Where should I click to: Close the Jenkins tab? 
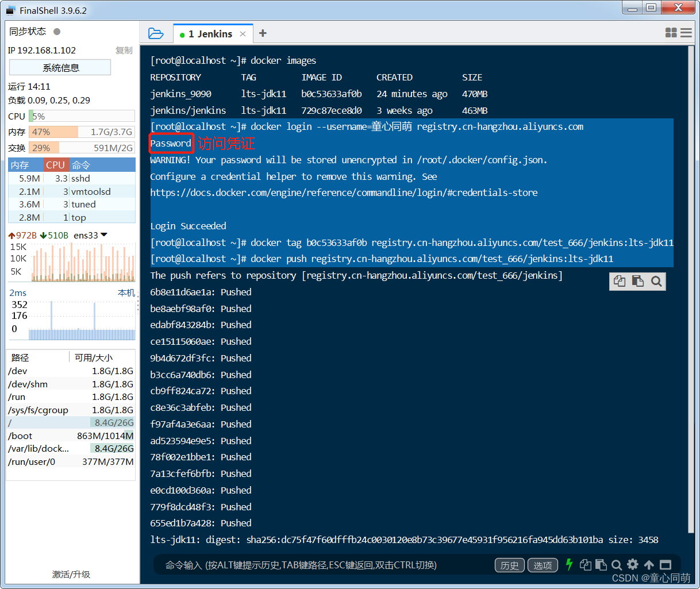(x=243, y=34)
